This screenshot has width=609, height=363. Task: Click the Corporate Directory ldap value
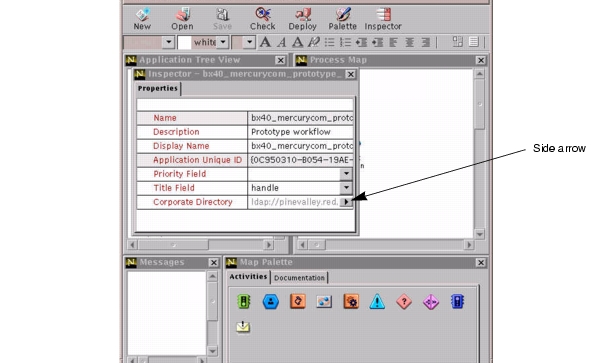click(x=294, y=202)
